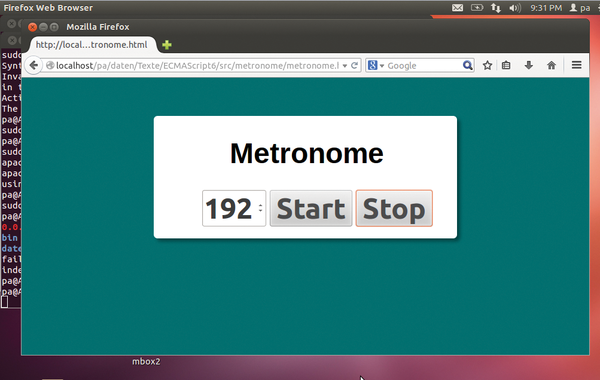Reload the page via refresh icon
600x380 pixels.
click(355, 65)
